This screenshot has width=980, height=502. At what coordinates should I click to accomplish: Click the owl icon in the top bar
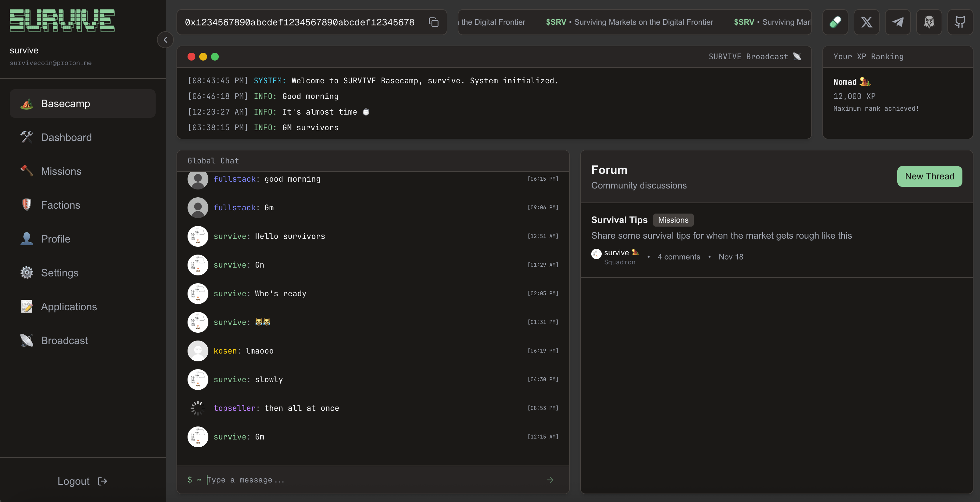tap(929, 22)
